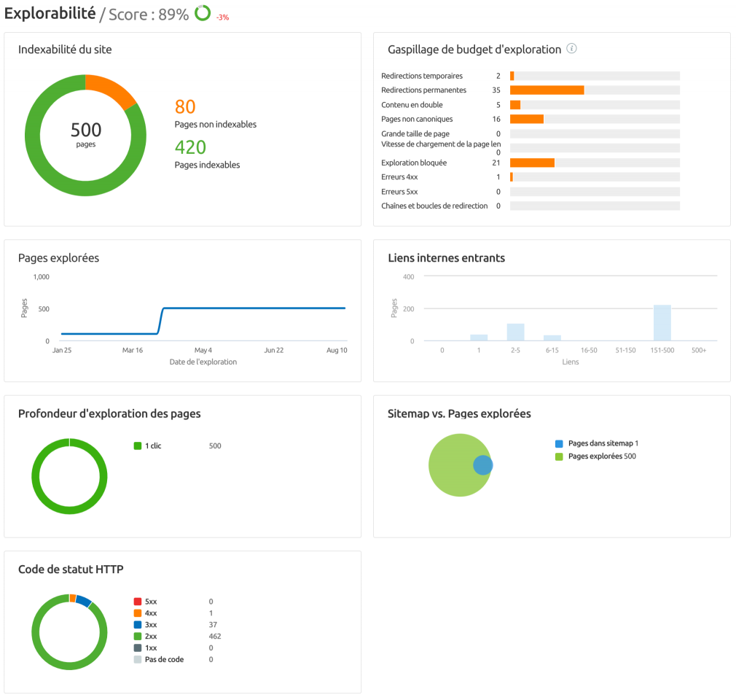
Task: Click the 80 Pages non indexables count
Action: pos(185,106)
